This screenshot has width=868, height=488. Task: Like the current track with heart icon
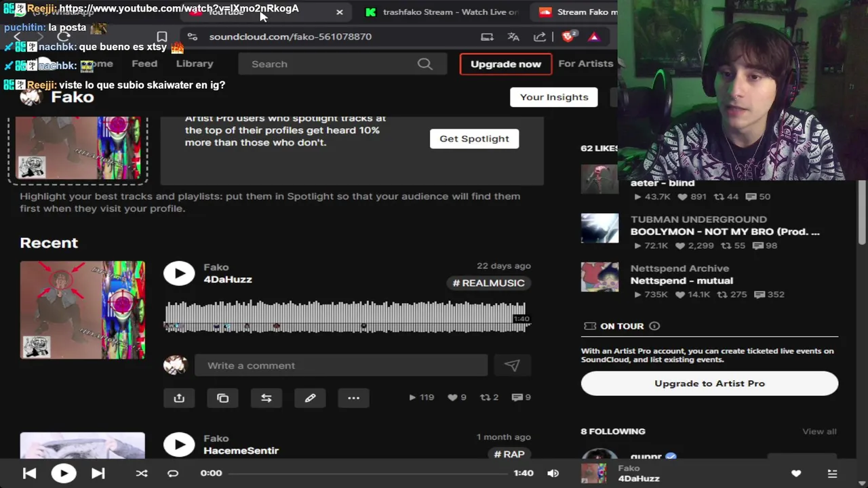pos(796,473)
